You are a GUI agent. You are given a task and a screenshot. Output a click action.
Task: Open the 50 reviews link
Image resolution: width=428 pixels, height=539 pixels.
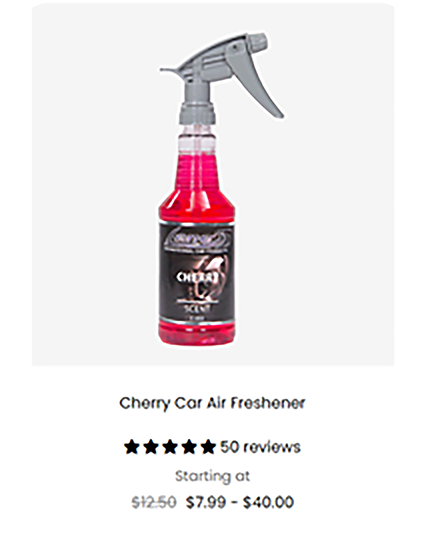260,447
